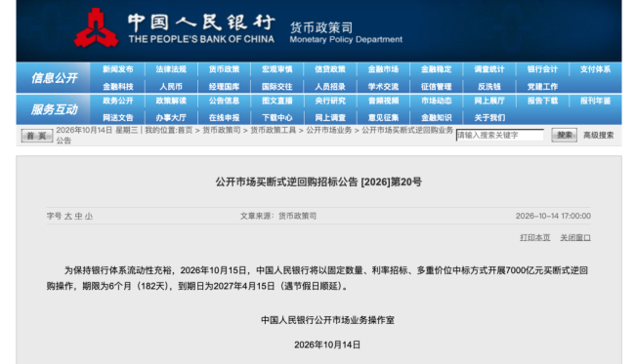
Task: Open the 金融科技 navigation link
Action: tap(118, 87)
